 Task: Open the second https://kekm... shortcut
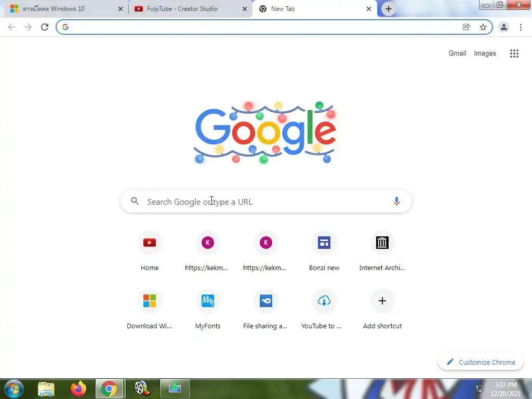pos(266,251)
